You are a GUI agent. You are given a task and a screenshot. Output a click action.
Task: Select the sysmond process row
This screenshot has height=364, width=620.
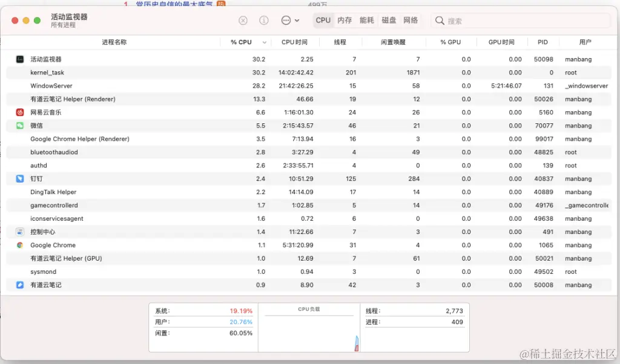pyautogui.click(x=309, y=271)
